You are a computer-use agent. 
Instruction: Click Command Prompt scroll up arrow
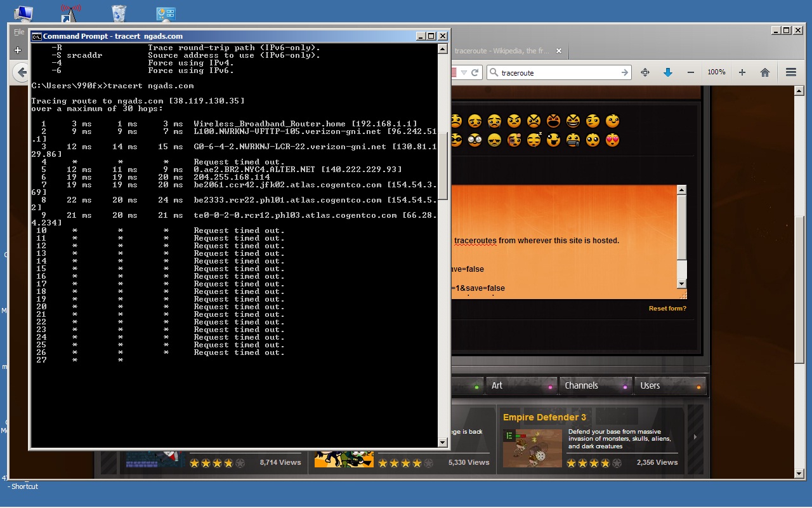click(x=443, y=48)
